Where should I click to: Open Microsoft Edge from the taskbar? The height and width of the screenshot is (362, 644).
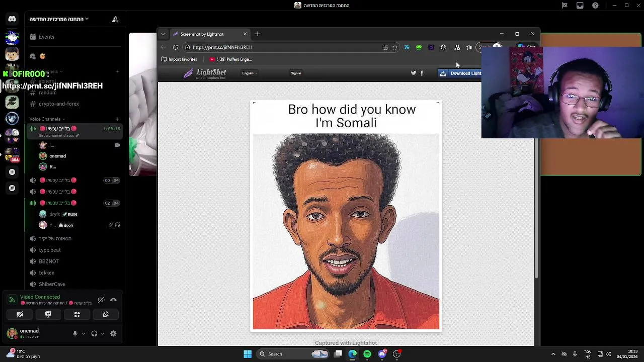point(353,354)
